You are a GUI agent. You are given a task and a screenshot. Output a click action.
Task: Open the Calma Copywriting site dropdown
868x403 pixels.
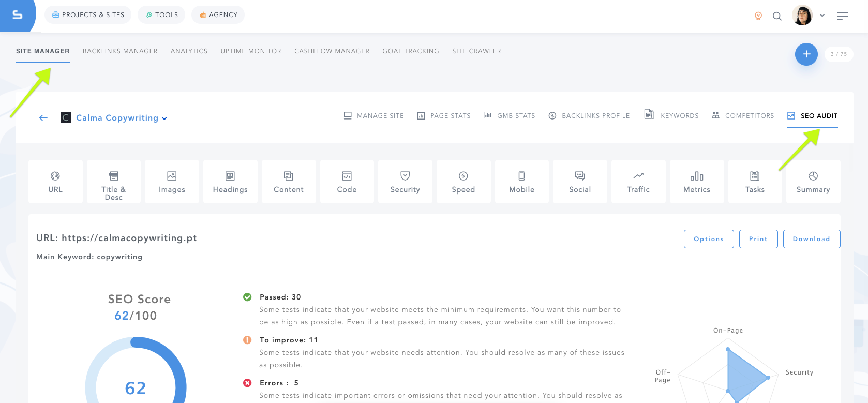point(122,118)
